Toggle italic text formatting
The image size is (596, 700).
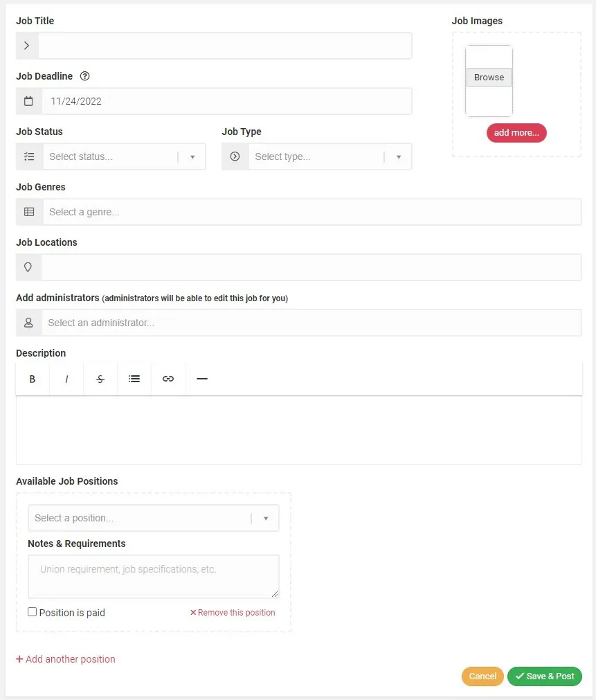point(66,379)
